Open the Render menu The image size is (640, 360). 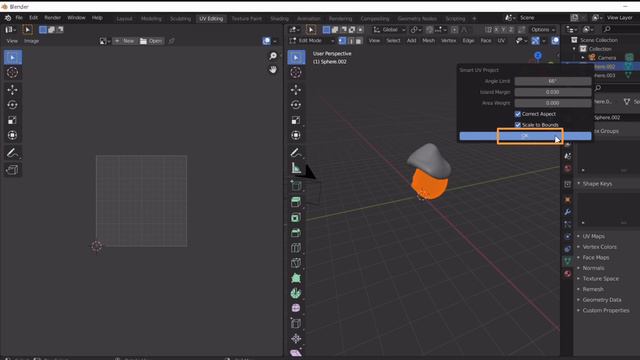pyautogui.click(x=53, y=18)
